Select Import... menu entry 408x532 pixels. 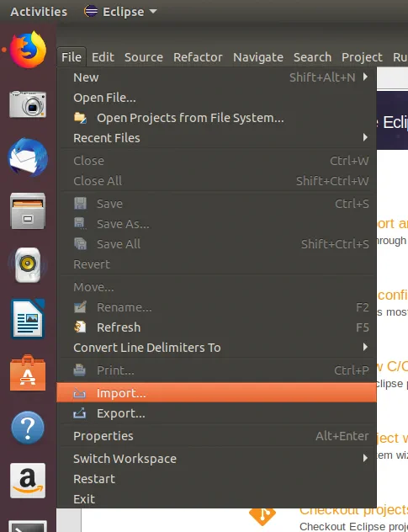click(x=216, y=393)
